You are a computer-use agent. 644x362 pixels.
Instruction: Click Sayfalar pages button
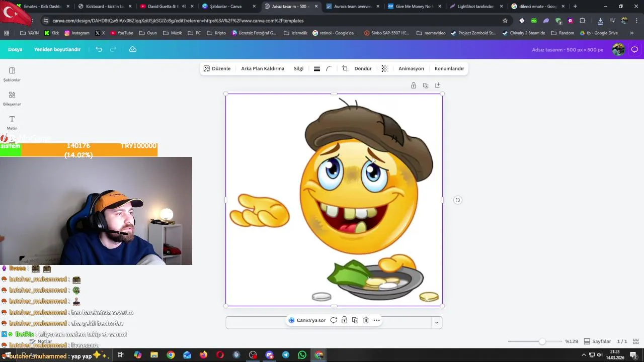point(597,341)
